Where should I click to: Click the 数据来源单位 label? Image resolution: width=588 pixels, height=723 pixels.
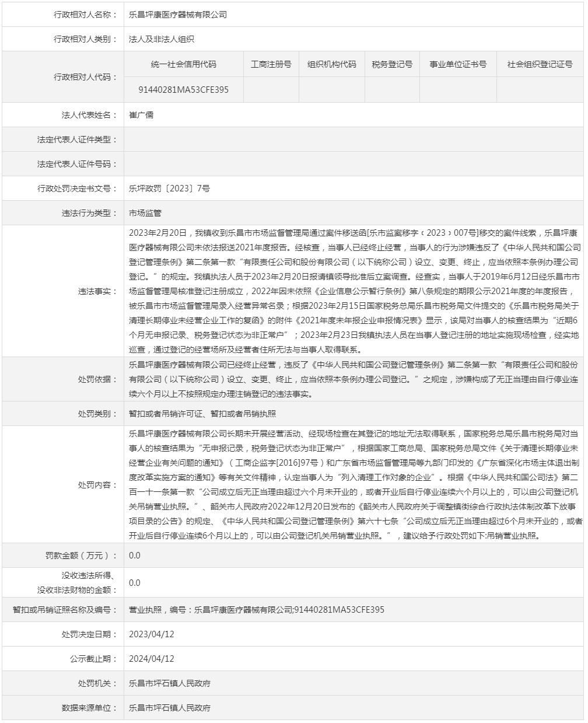click(x=89, y=708)
